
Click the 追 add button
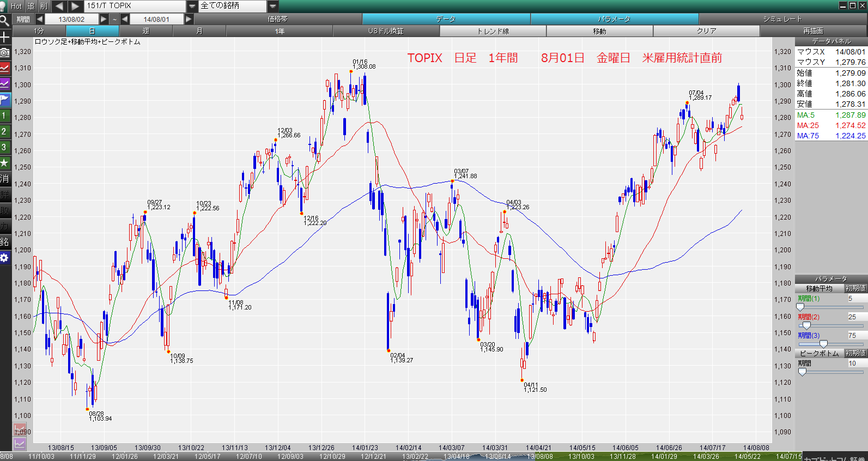(31, 6)
